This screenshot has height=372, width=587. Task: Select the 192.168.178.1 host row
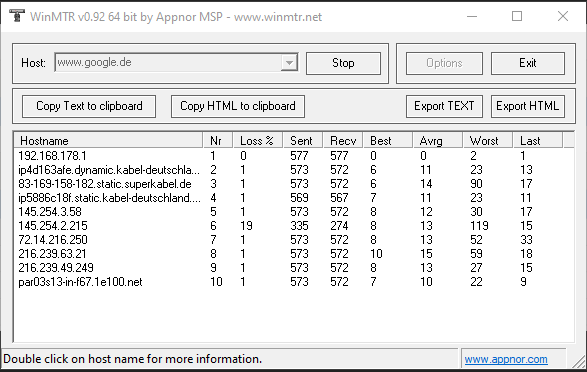(x=294, y=156)
